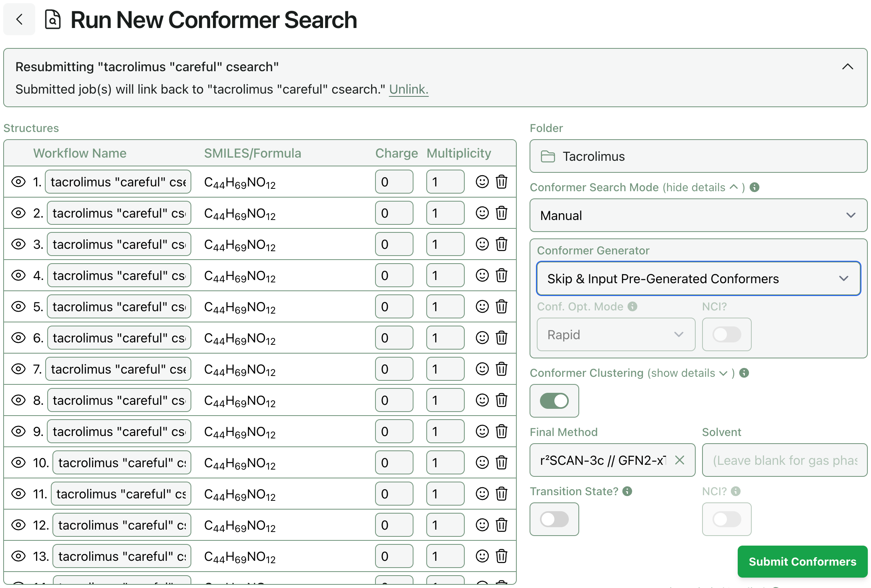The image size is (871, 588).
Task: Click the back arrow button
Action: coord(19,19)
